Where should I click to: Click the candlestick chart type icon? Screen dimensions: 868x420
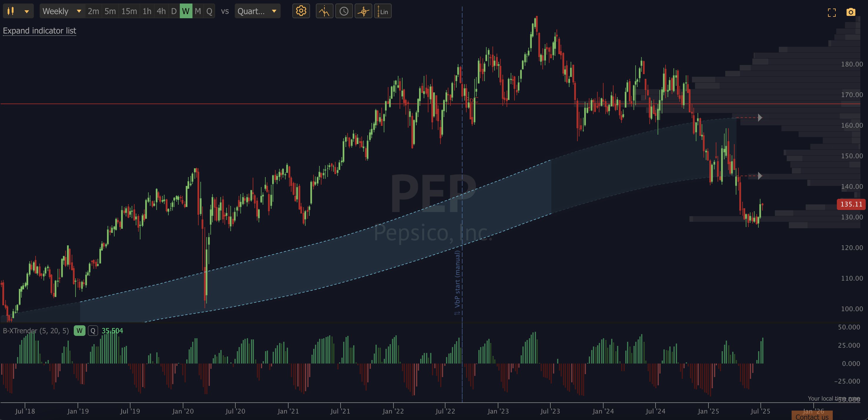pos(11,11)
